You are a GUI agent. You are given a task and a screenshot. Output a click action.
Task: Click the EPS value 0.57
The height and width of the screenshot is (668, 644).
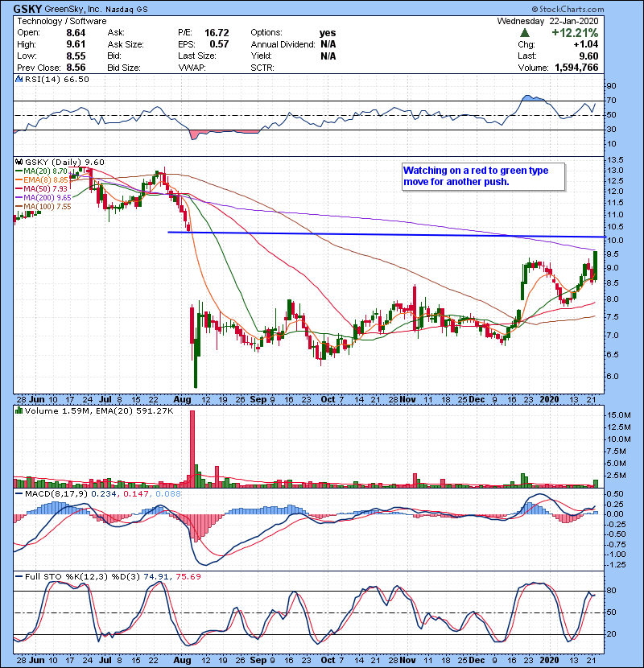[219, 44]
